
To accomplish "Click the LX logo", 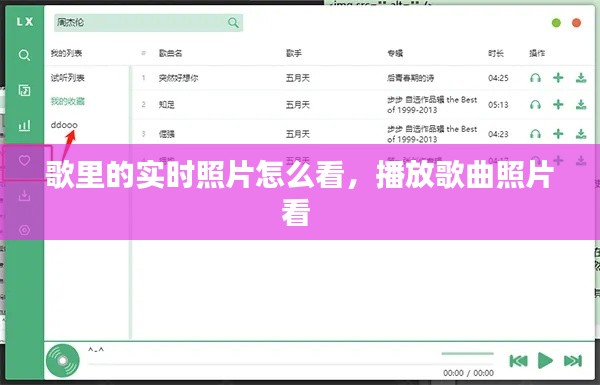I will [25, 22].
